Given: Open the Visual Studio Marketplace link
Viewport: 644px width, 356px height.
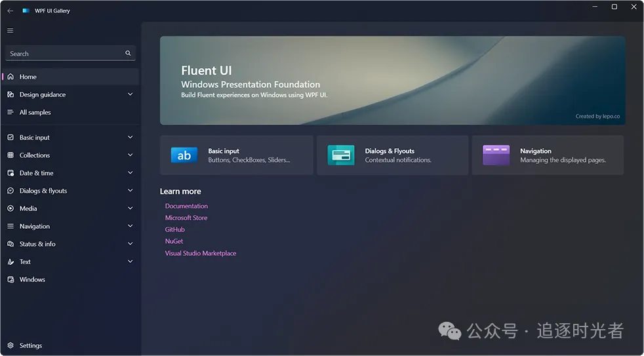Looking at the screenshot, I should (201, 253).
